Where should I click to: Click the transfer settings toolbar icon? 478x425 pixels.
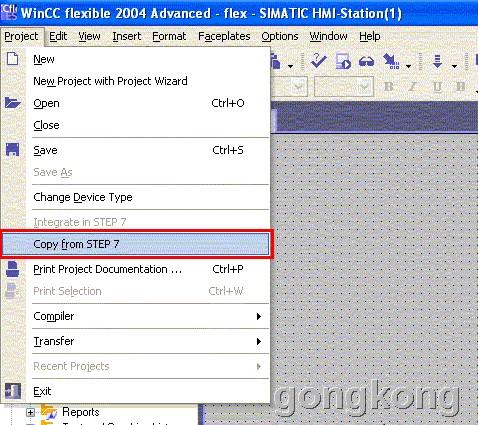click(x=391, y=61)
